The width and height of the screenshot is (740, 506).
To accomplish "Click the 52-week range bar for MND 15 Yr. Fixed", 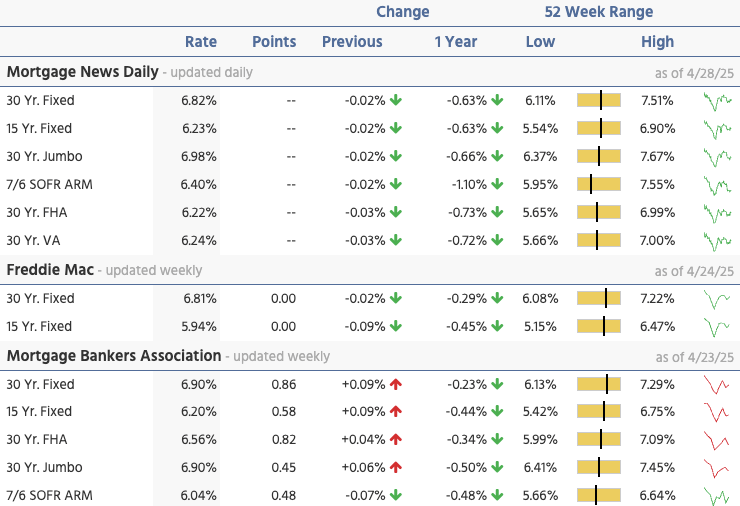I will (599, 128).
